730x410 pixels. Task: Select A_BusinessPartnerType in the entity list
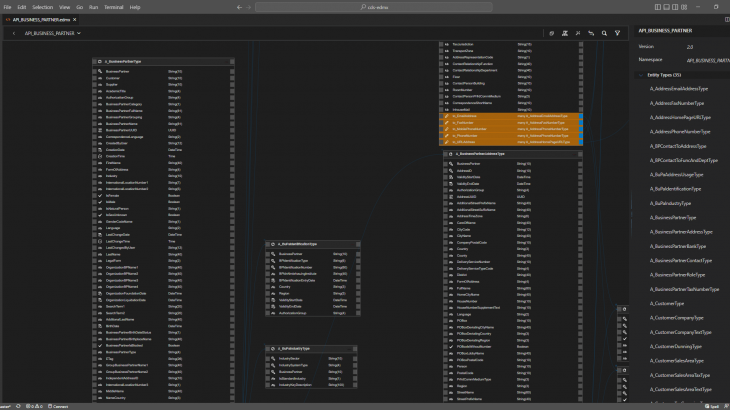[673, 217]
